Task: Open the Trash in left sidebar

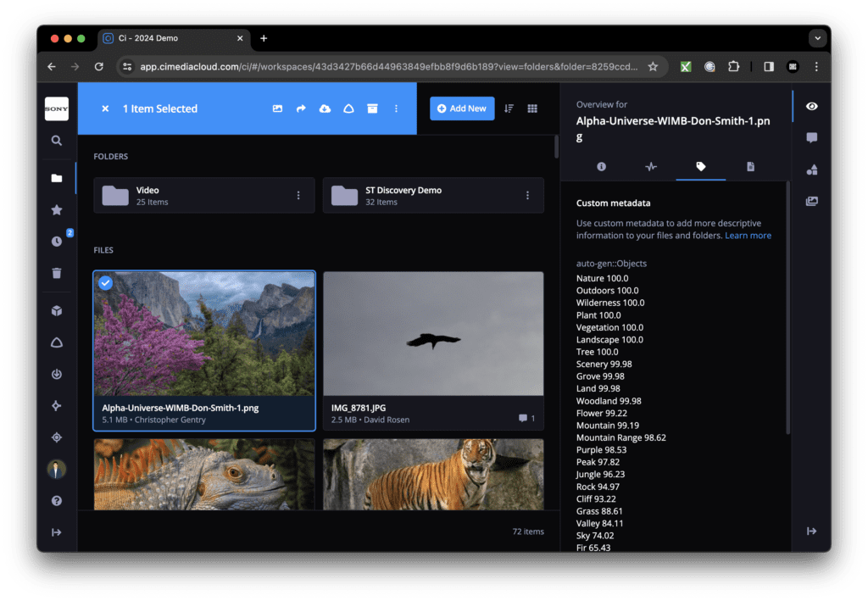Action: point(57,273)
